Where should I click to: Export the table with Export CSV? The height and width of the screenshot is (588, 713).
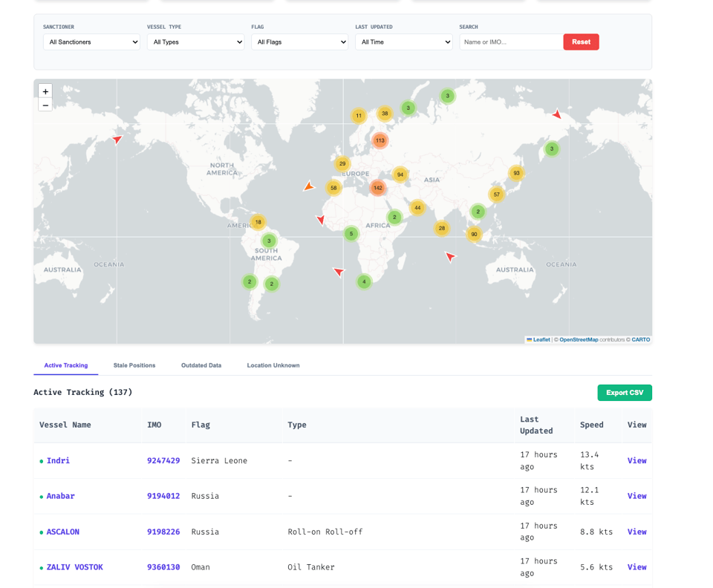624,393
